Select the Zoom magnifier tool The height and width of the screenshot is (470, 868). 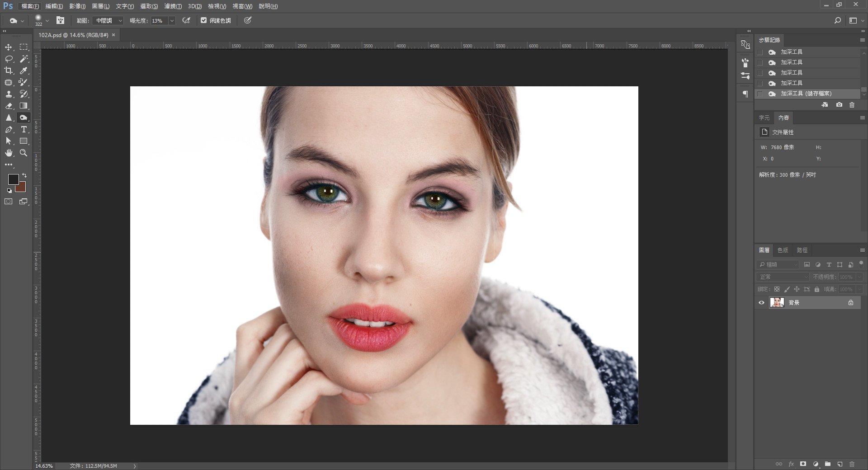point(24,153)
